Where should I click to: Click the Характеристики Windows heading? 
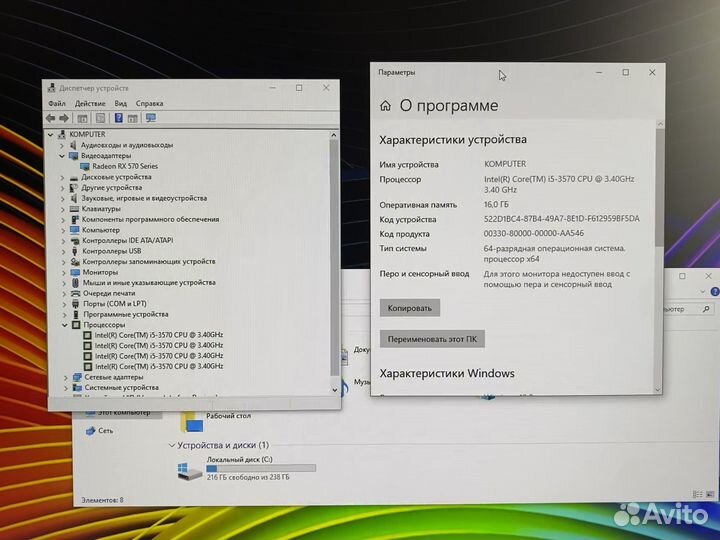tap(447, 374)
